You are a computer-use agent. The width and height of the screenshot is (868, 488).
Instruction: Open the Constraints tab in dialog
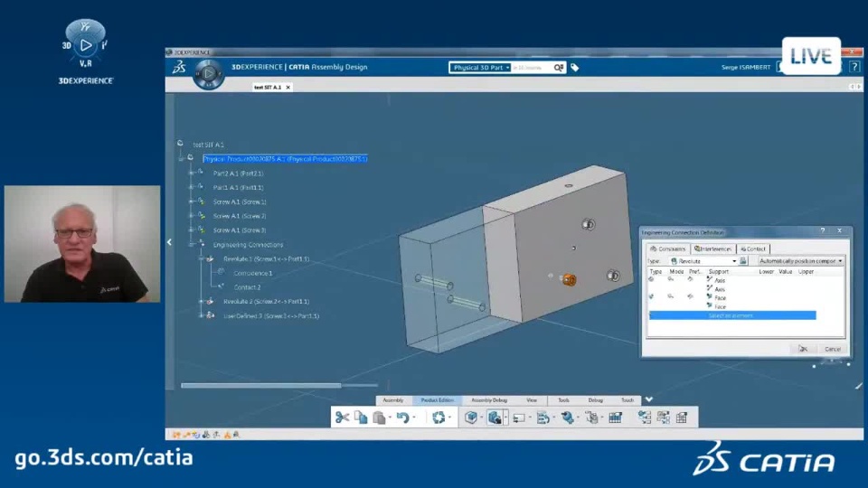pos(668,249)
